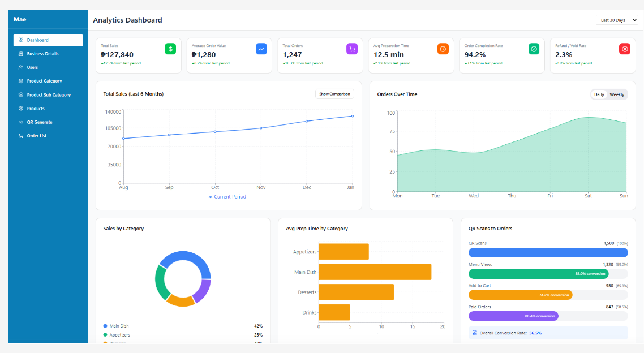Open the Last 30 Days date range dropdown
Screen dimensions: 644x353
point(617,20)
